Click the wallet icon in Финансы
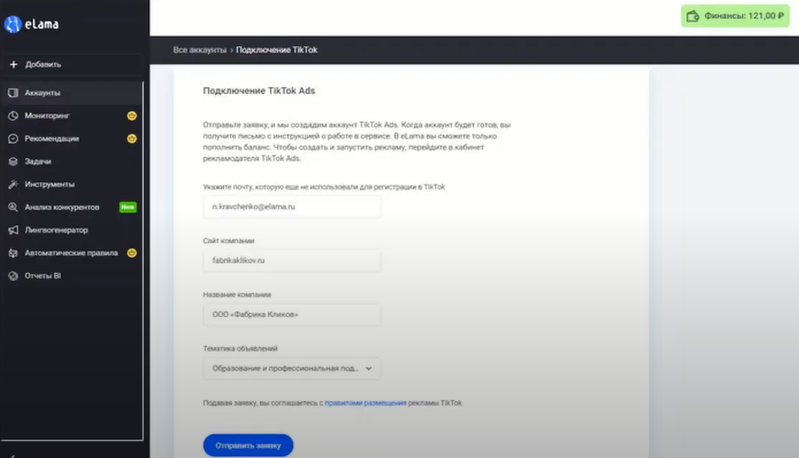Image resolution: width=799 pixels, height=458 pixels. [693, 16]
